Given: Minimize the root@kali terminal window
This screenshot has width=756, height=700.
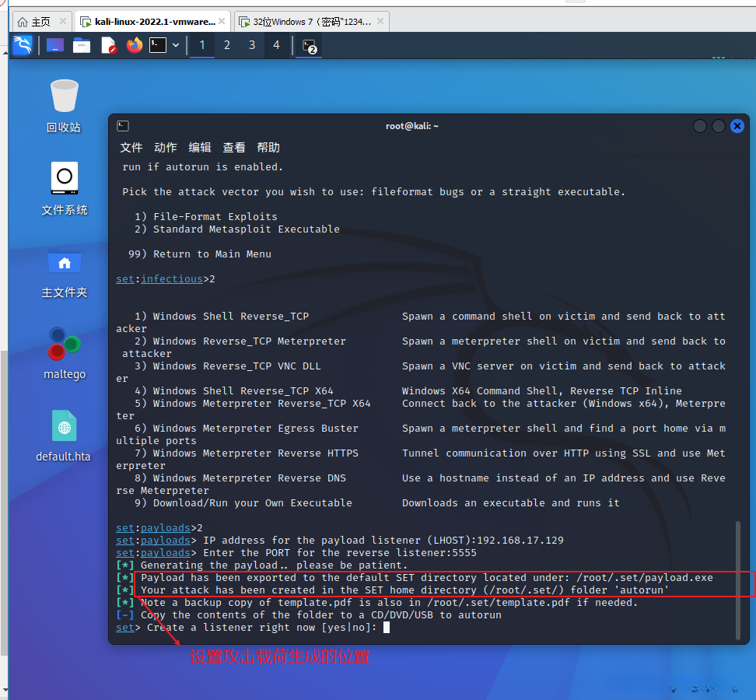Looking at the screenshot, I should (x=699, y=126).
